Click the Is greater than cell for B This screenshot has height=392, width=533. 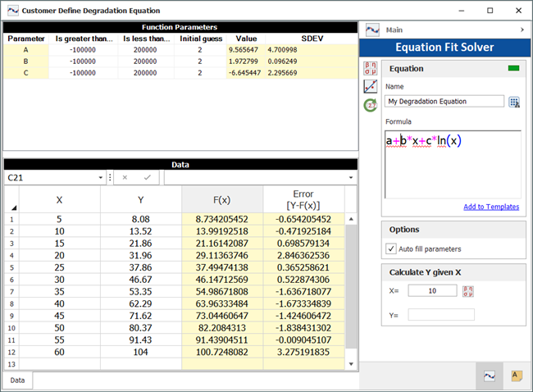[x=83, y=62]
